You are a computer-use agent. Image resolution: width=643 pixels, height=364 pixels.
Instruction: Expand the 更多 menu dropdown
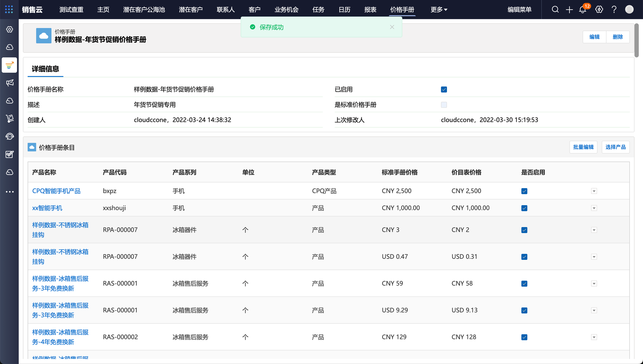(x=439, y=10)
